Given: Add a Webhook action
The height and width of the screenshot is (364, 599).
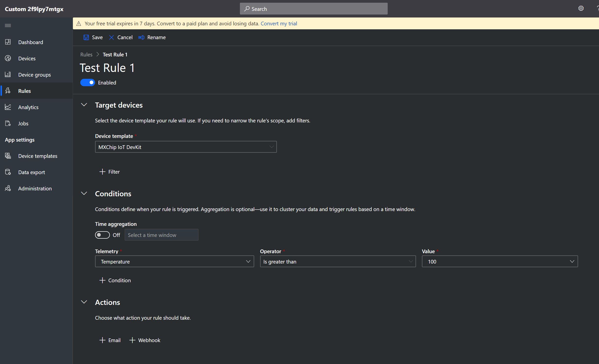Looking at the screenshot, I should (145, 340).
